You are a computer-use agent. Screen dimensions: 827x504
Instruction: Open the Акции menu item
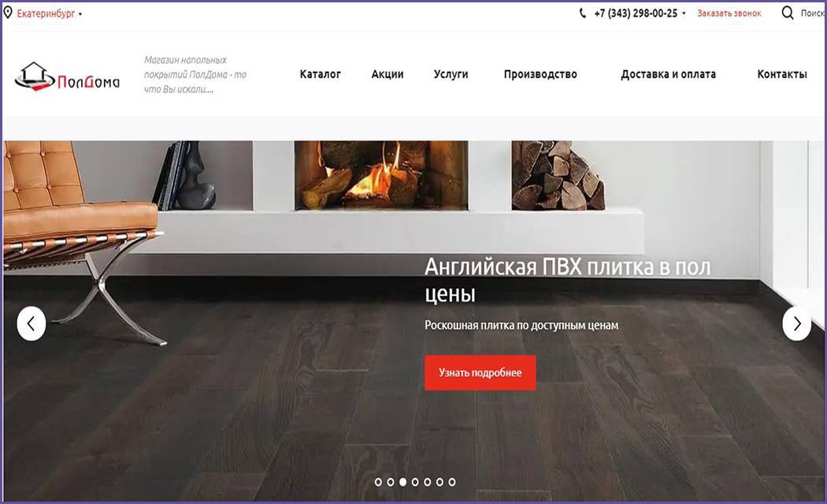click(x=388, y=74)
